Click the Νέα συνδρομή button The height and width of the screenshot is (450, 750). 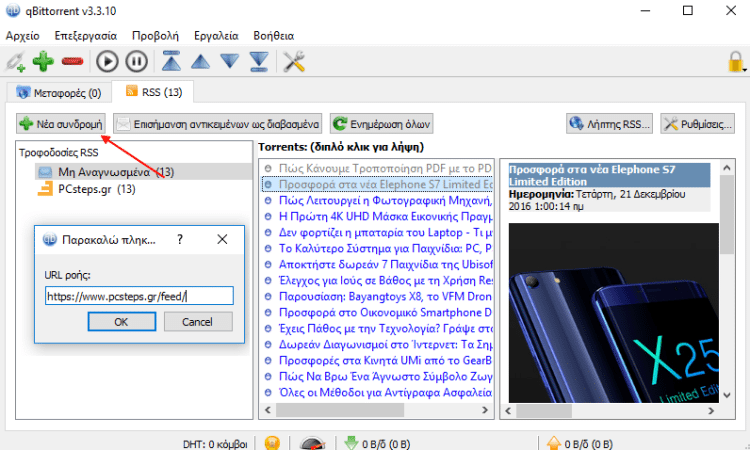pos(60,124)
